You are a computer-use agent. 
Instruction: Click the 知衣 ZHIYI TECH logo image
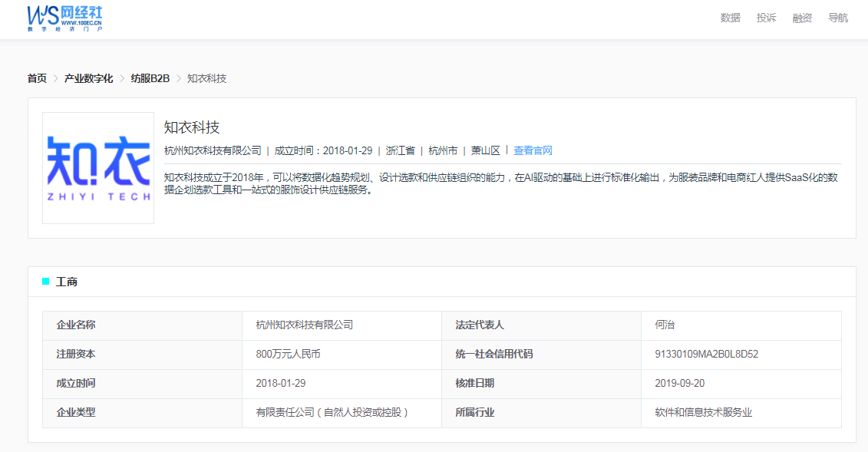[x=98, y=168]
